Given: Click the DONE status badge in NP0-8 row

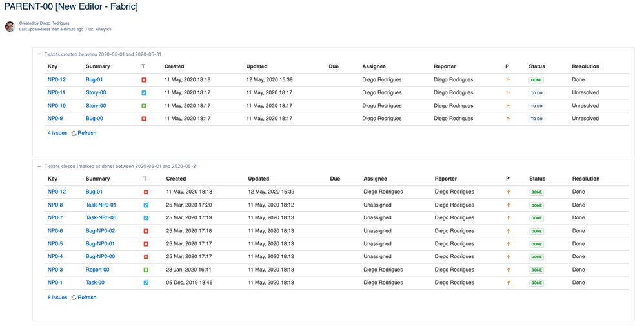Looking at the screenshot, I should (536, 205).
